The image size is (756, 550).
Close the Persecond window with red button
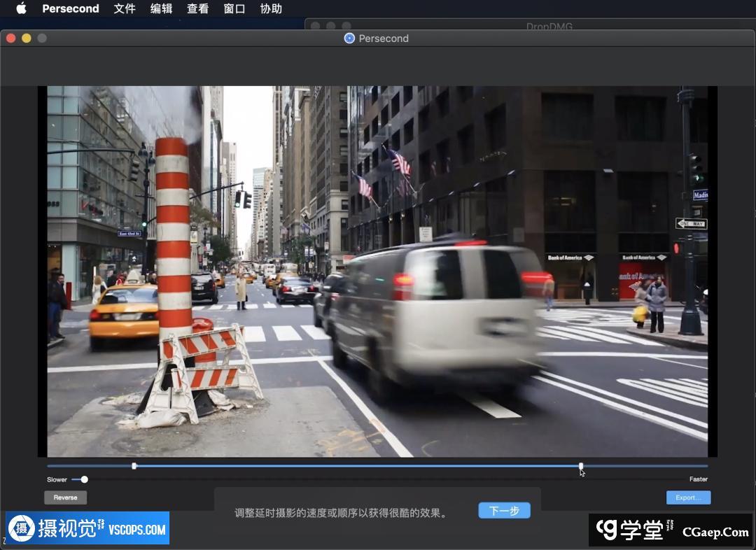(x=10, y=38)
